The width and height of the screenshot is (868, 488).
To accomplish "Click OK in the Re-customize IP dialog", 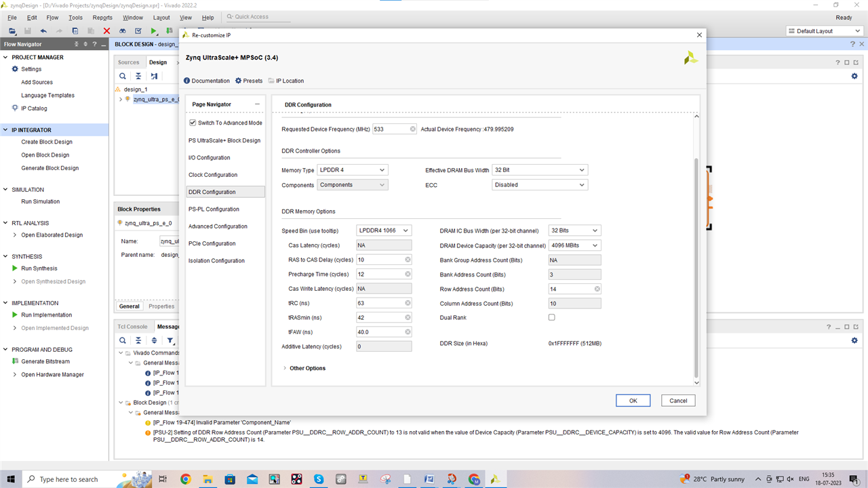I will tap(633, 401).
